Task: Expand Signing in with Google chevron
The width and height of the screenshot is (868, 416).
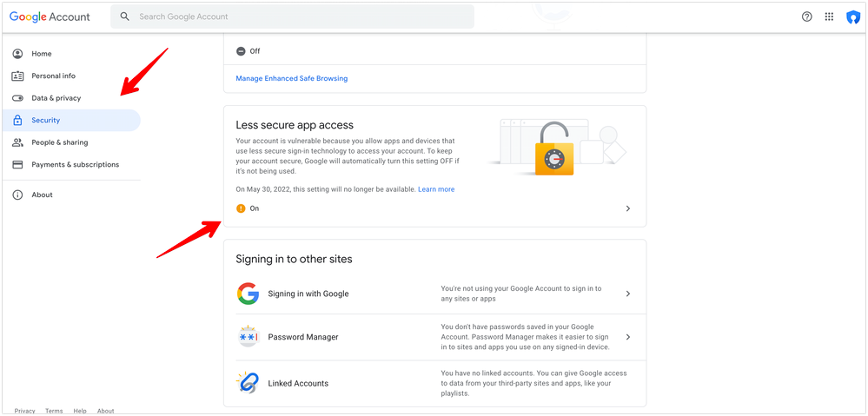Action: point(627,294)
